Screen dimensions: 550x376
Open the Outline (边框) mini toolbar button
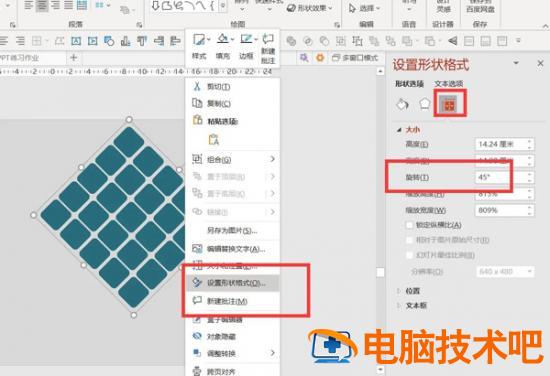[246, 47]
